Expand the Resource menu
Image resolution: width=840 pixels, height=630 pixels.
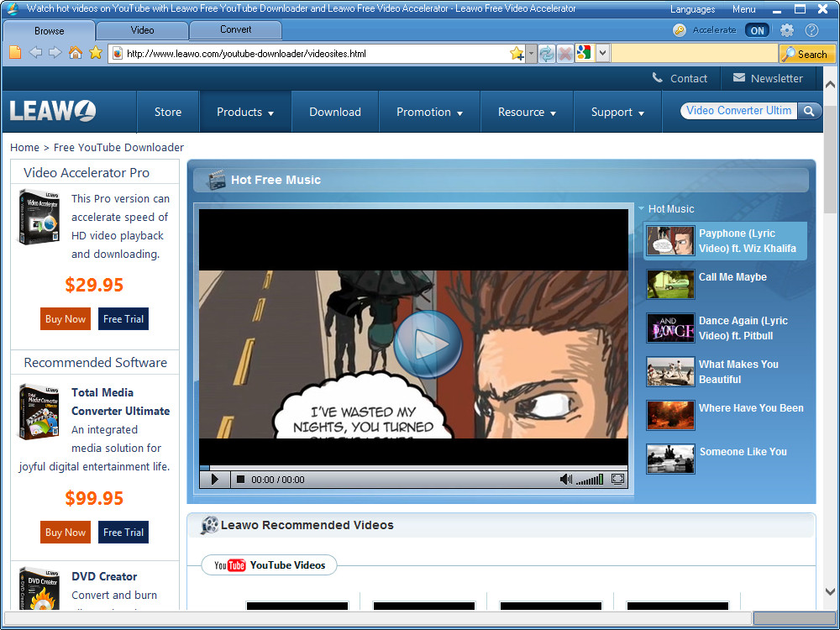[x=527, y=112]
